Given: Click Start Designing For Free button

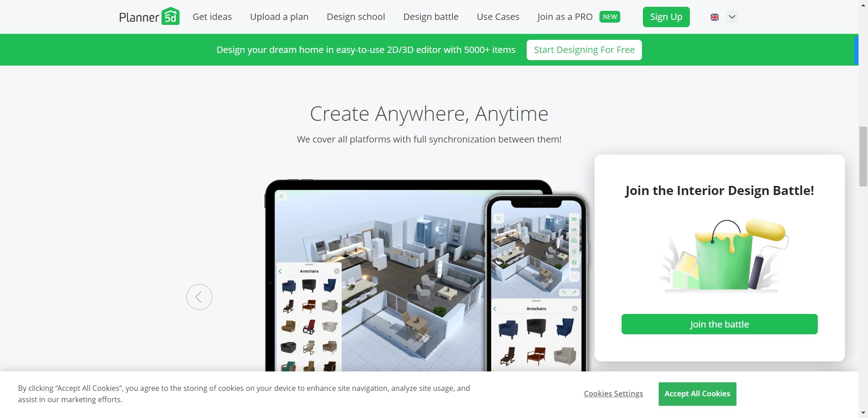Looking at the screenshot, I should (584, 50).
